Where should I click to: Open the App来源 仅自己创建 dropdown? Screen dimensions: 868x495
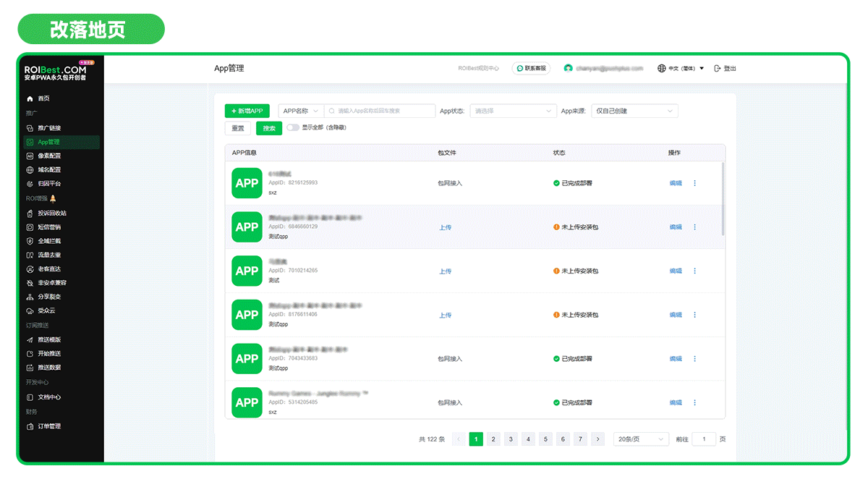tap(634, 111)
